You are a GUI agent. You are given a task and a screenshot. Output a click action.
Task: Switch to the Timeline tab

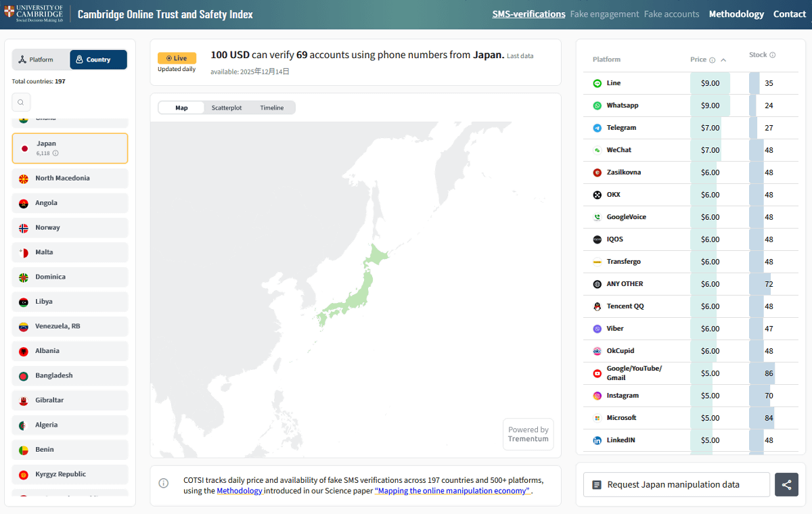click(272, 108)
